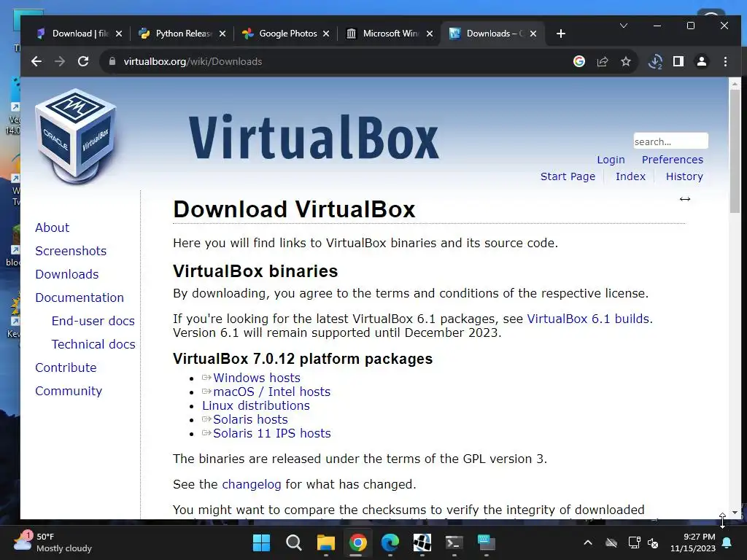This screenshot has width=747, height=560.
Task: Close the VirtualBox Downloads tab
Action: click(533, 34)
